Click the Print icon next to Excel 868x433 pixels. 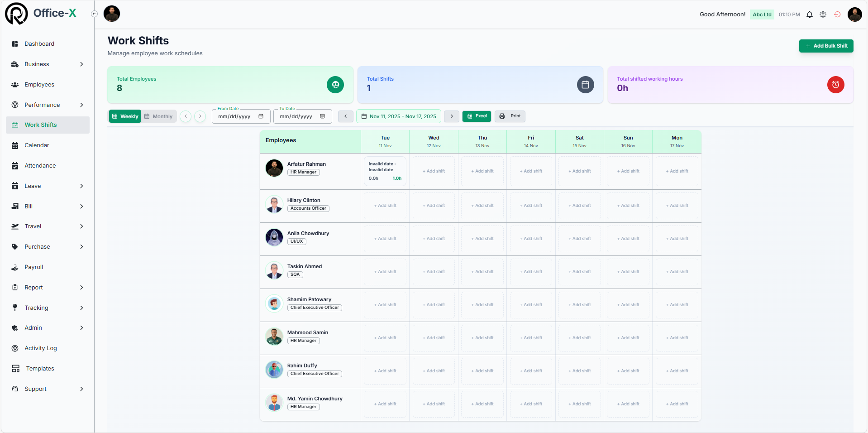click(502, 116)
